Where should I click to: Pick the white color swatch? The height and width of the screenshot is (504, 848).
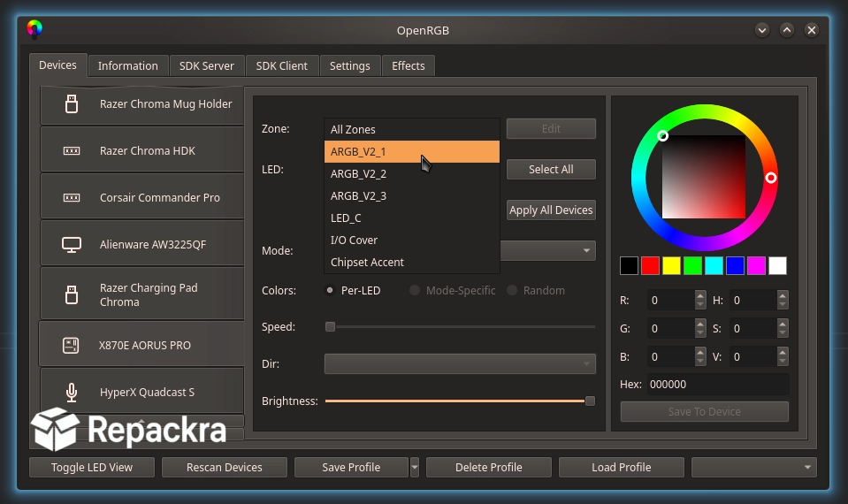(777, 265)
